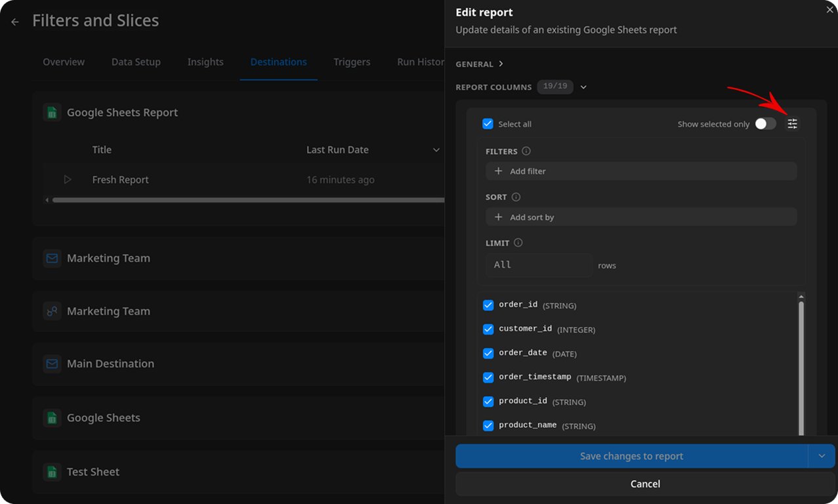Switch to the Insights tab
This screenshot has width=838, height=504.
[x=205, y=62]
